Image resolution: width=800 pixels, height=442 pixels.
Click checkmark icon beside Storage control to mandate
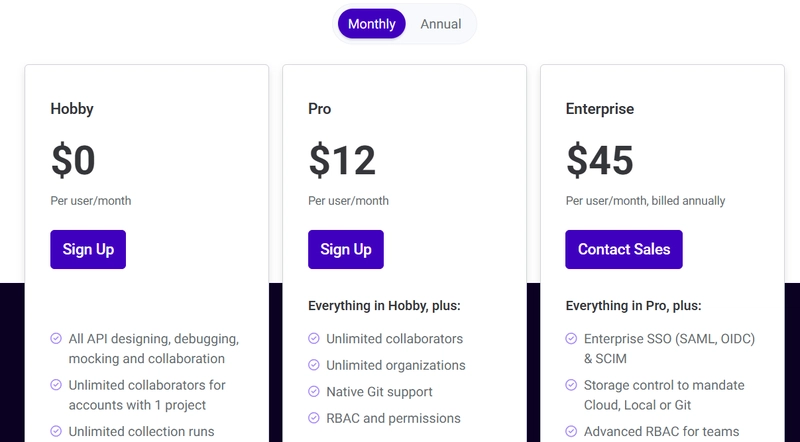coord(571,385)
